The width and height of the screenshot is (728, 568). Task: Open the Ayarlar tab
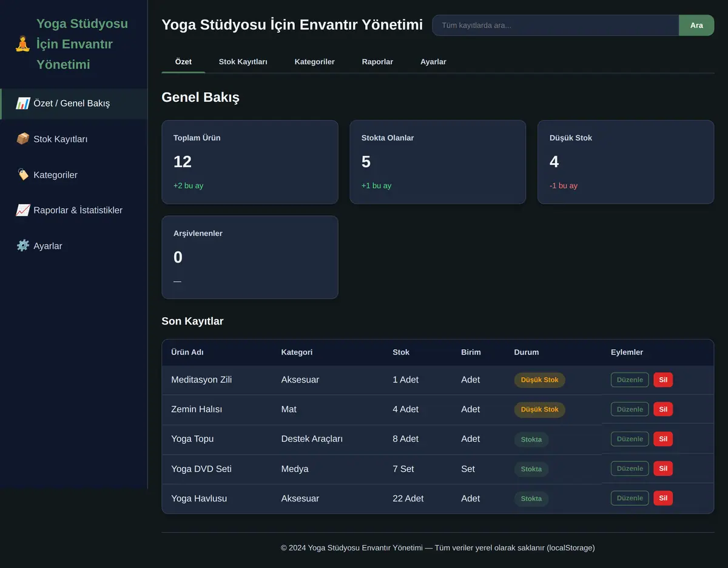click(433, 62)
